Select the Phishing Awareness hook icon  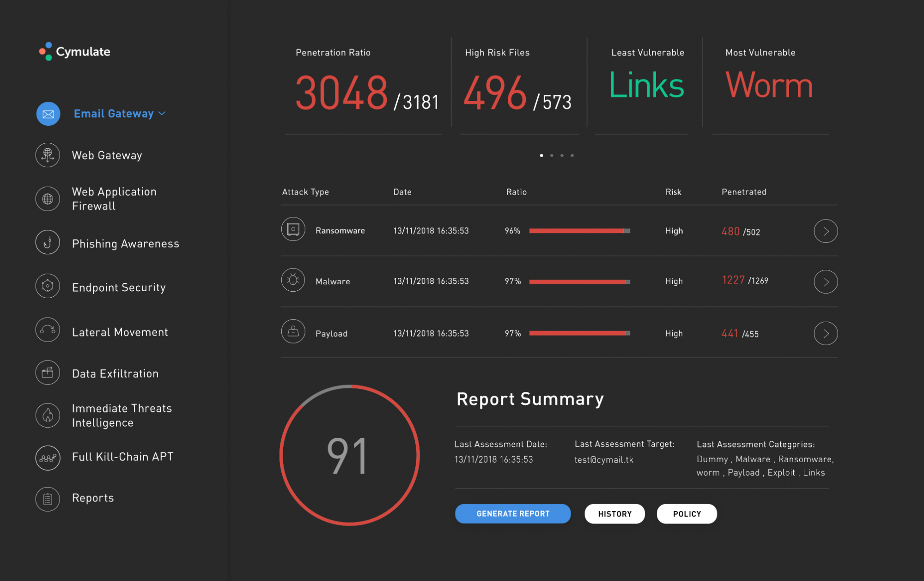click(x=48, y=242)
